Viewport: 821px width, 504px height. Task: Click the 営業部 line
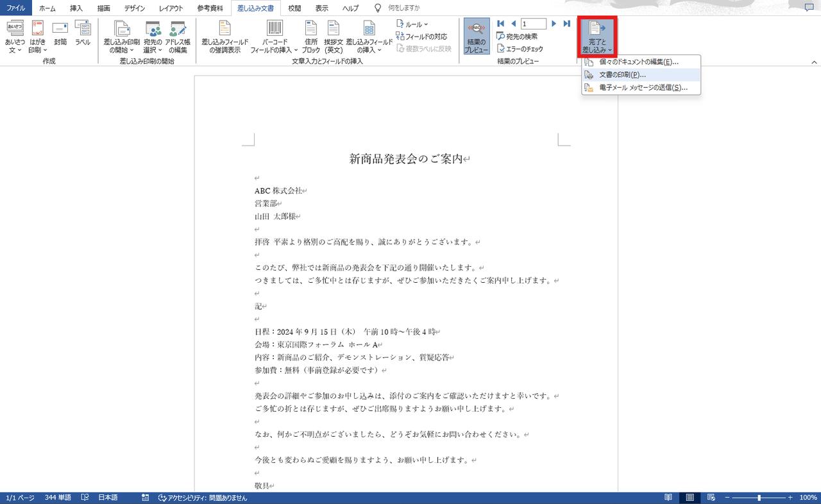[266, 203]
